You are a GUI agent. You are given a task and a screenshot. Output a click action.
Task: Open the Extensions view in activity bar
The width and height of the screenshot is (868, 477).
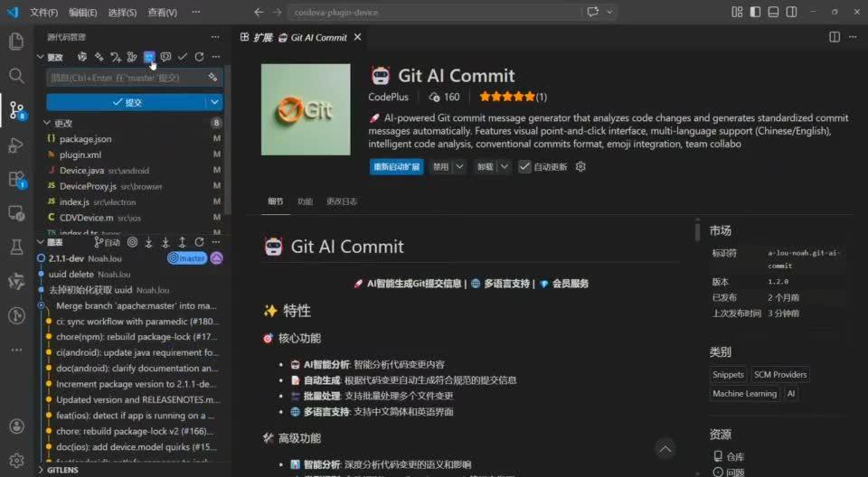(x=16, y=179)
